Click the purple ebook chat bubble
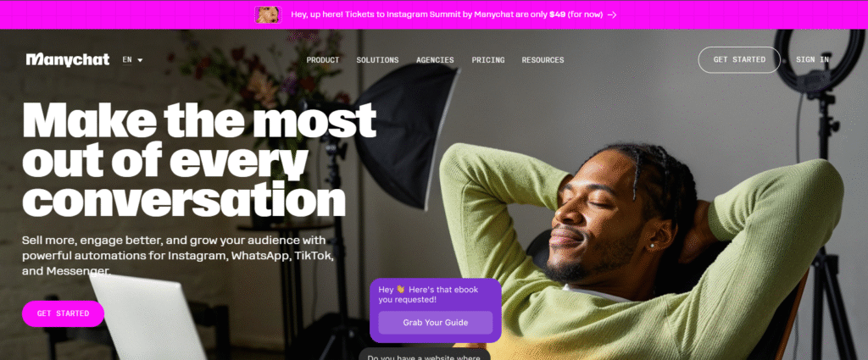This screenshot has height=360, width=868. tap(435, 310)
